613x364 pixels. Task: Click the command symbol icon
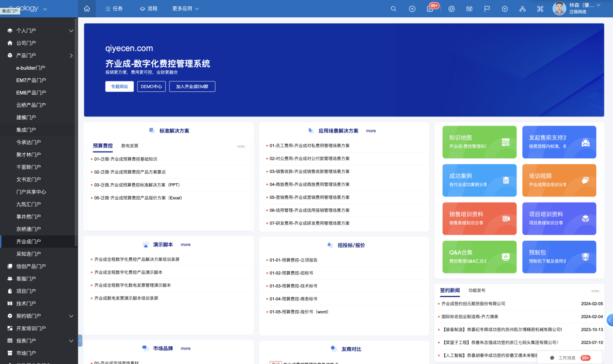click(x=541, y=9)
